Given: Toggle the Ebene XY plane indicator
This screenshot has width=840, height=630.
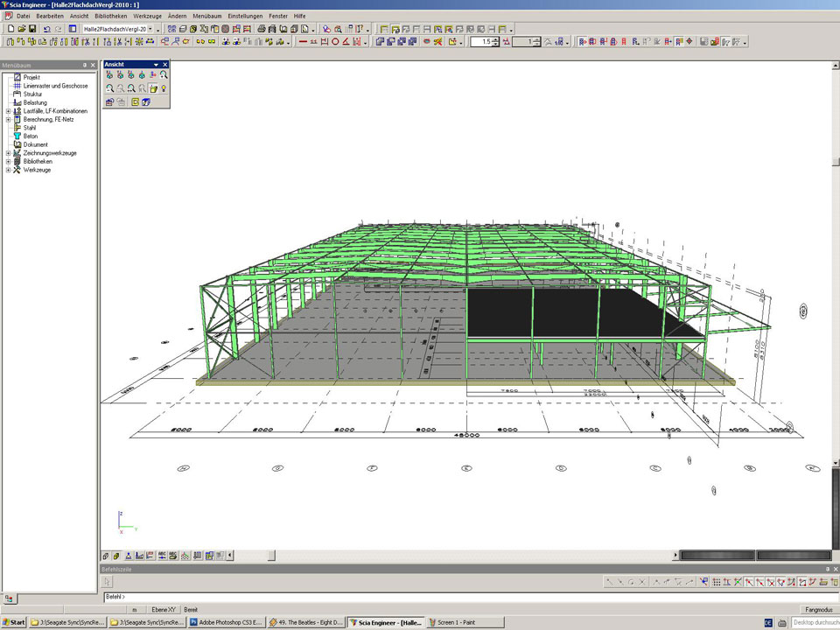Looking at the screenshot, I should 164,609.
